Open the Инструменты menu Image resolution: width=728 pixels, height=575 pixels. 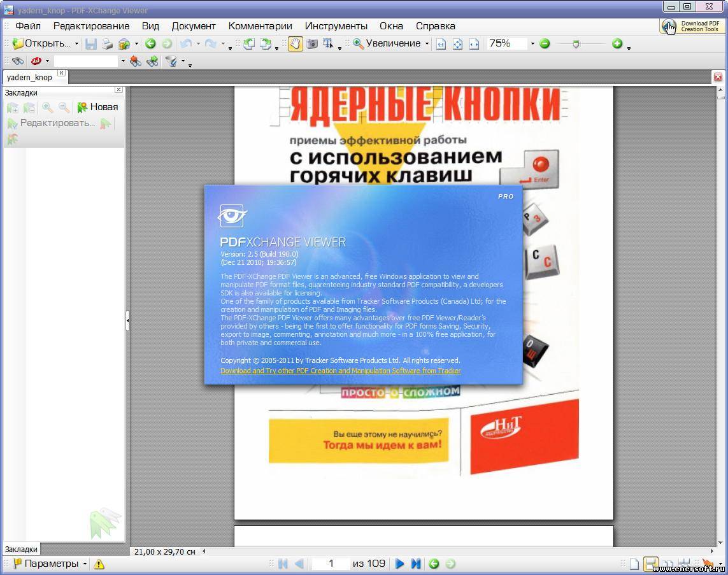point(336,26)
